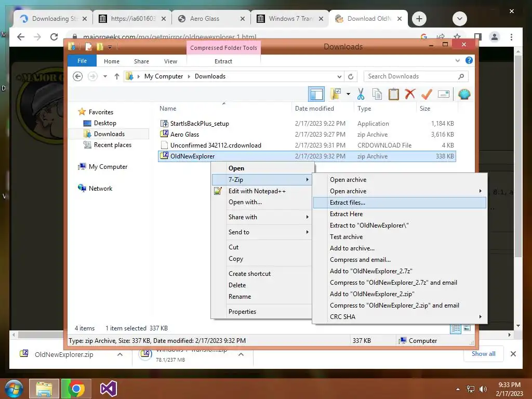
Task: Click quick access new document icon
Action: click(88, 47)
